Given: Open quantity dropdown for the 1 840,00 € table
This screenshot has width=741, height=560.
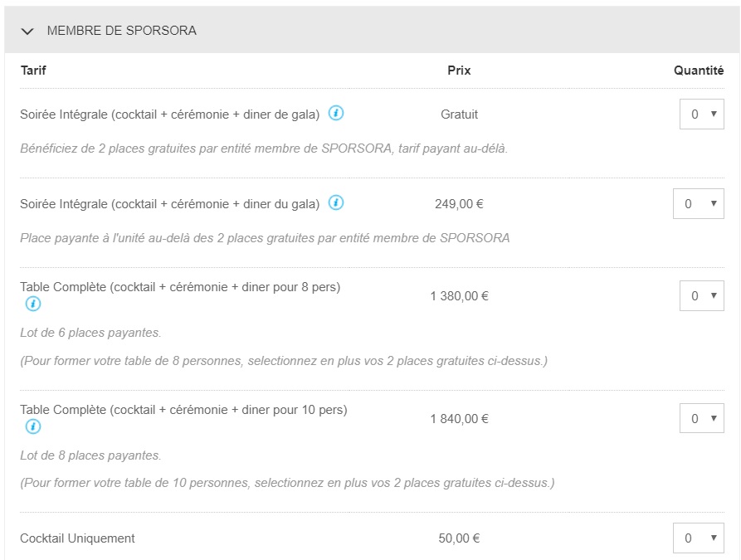Looking at the screenshot, I should pyautogui.click(x=701, y=419).
